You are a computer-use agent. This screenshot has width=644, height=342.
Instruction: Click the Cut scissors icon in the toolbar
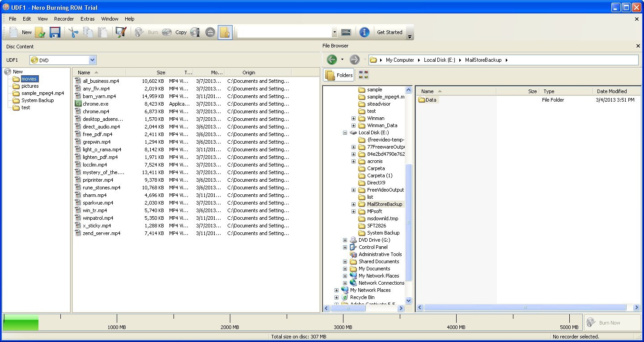click(x=73, y=32)
